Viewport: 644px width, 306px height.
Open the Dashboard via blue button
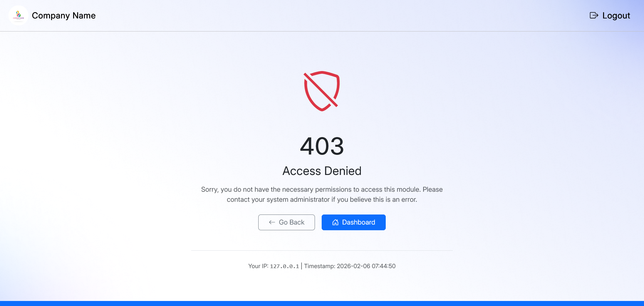(x=354, y=222)
